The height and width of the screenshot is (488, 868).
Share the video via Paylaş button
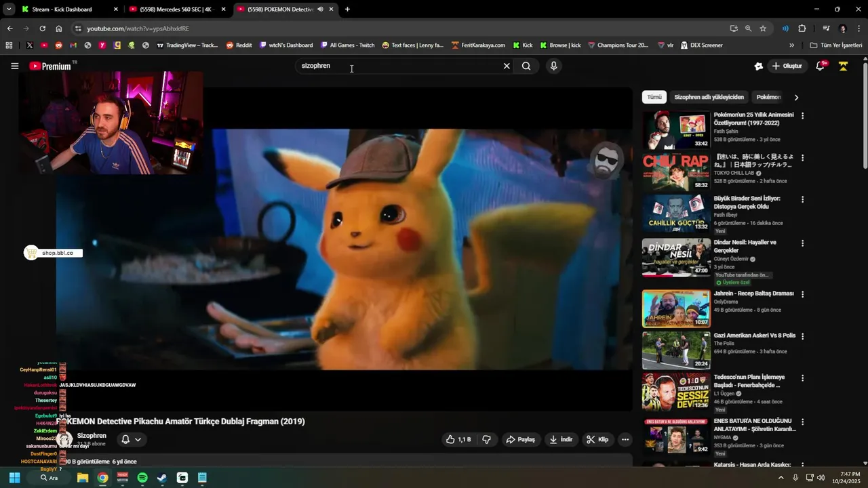point(520,439)
